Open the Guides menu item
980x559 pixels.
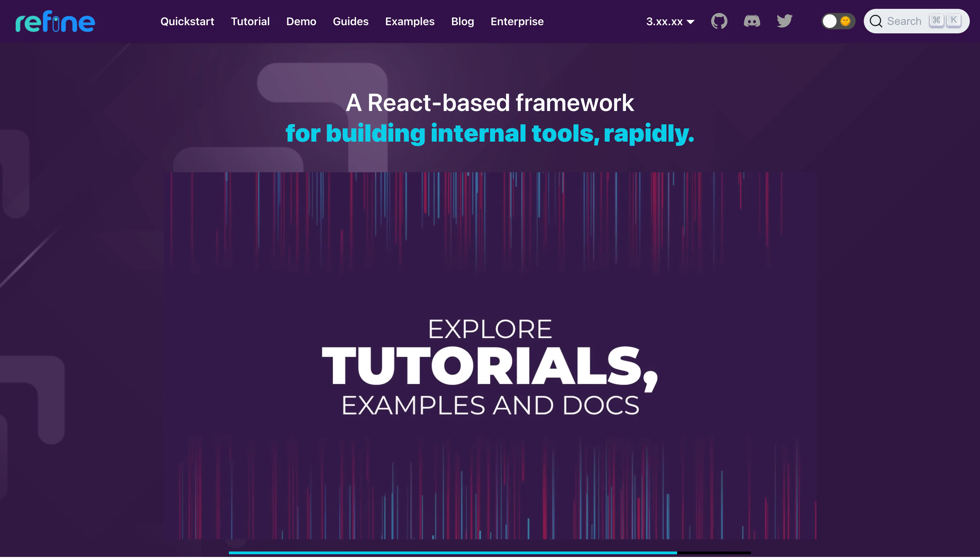point(350,21)
